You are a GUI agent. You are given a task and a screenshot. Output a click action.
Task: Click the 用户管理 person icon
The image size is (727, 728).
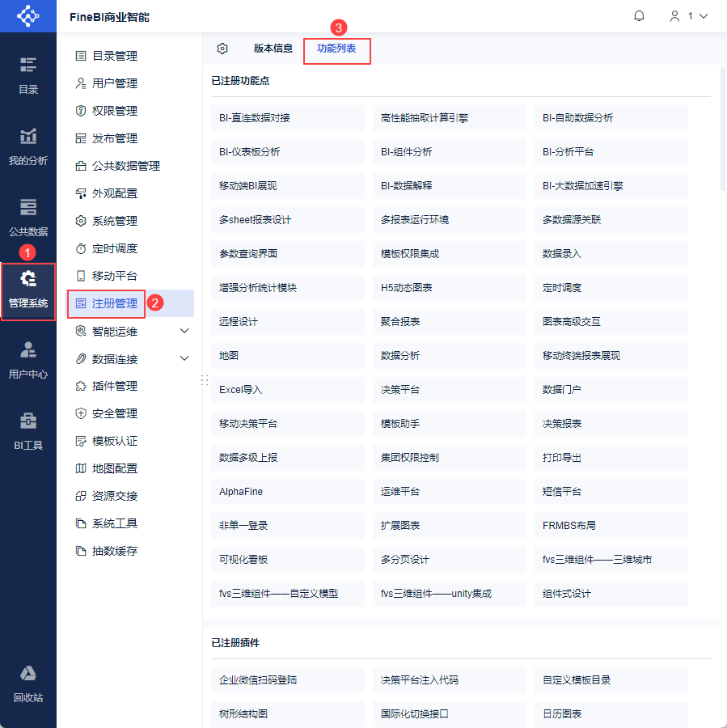(x=81, y=83)
